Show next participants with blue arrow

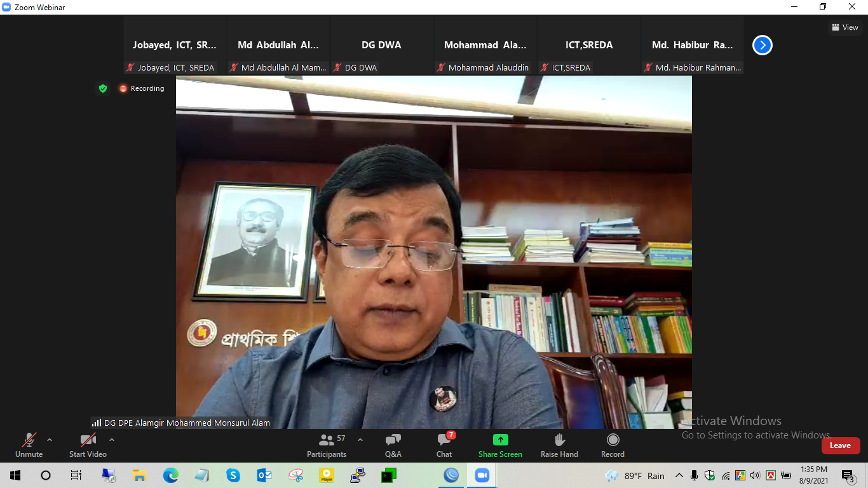(762, 45)
